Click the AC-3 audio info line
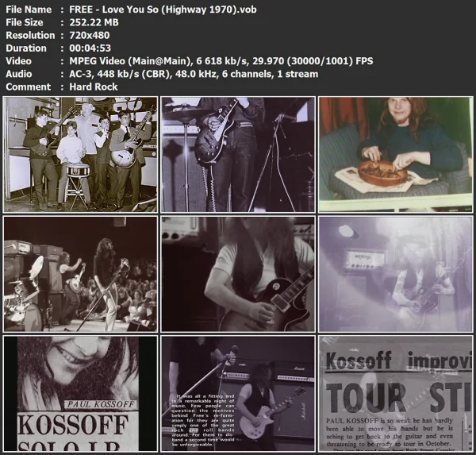The width and height of the screenshot is (476, 455). [194, 74]
